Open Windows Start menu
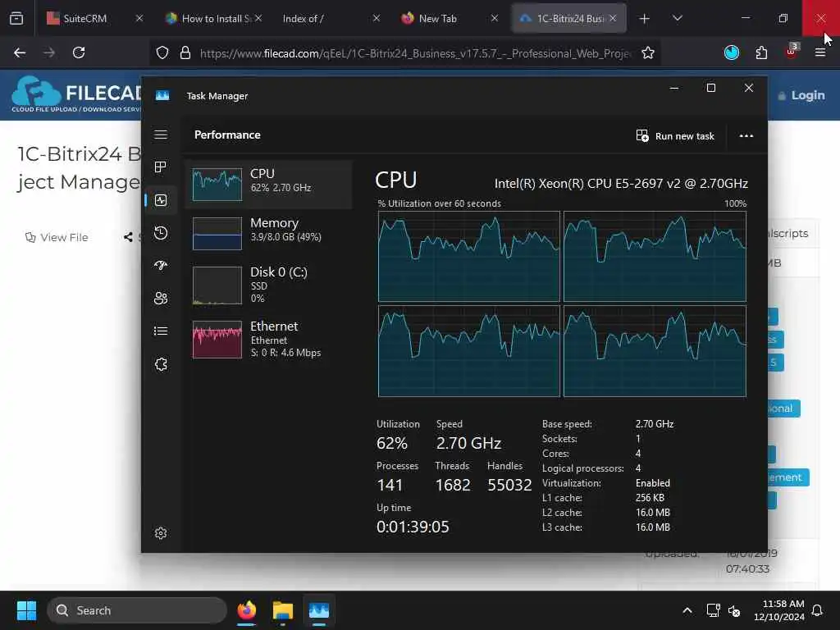840x630 pixels. tap(26, 610)
